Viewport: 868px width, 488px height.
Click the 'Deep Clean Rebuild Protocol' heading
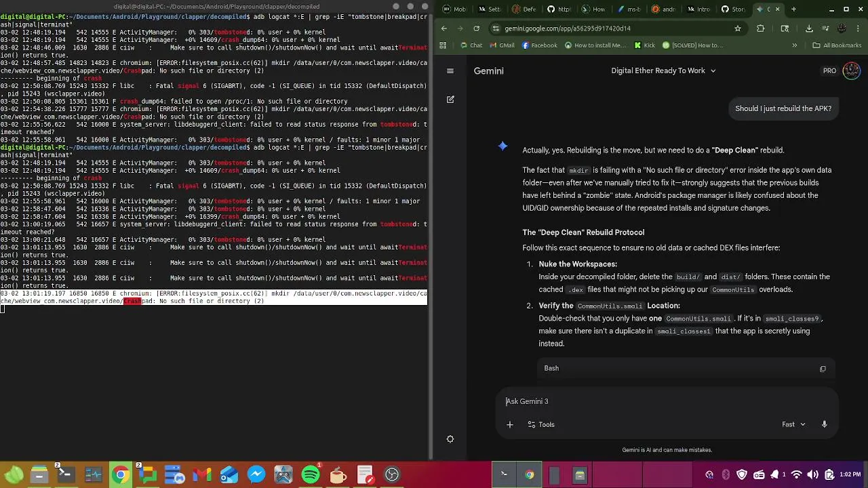[x=583, y=232]
